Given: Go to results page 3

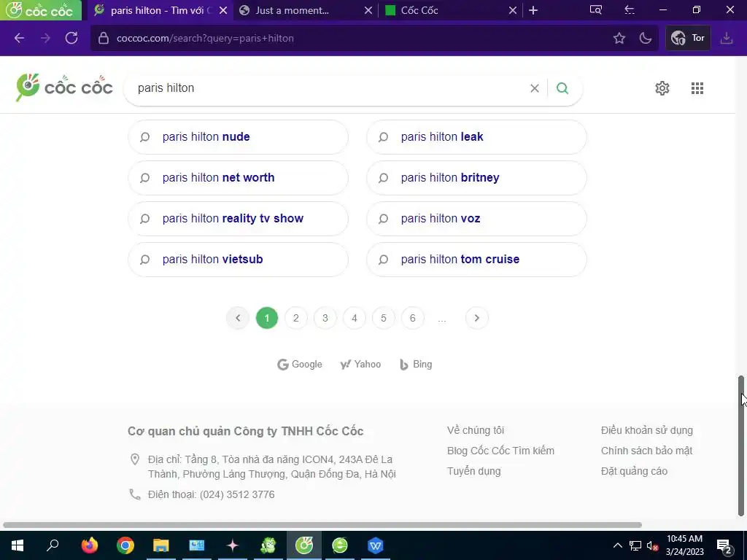Looking at the screenshot, I should coord(325,318).
